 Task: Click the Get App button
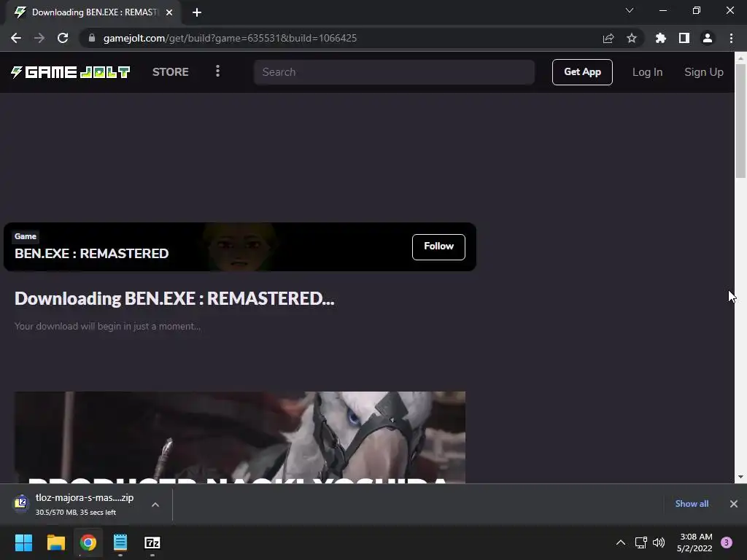pyautogui.click(x=582, y=72)
